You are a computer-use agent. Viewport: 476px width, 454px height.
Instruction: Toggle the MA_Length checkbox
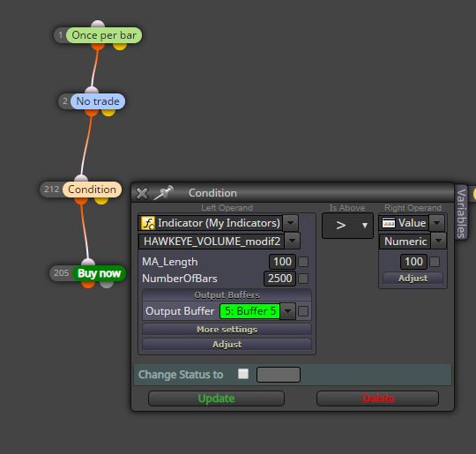click(303, 262)
